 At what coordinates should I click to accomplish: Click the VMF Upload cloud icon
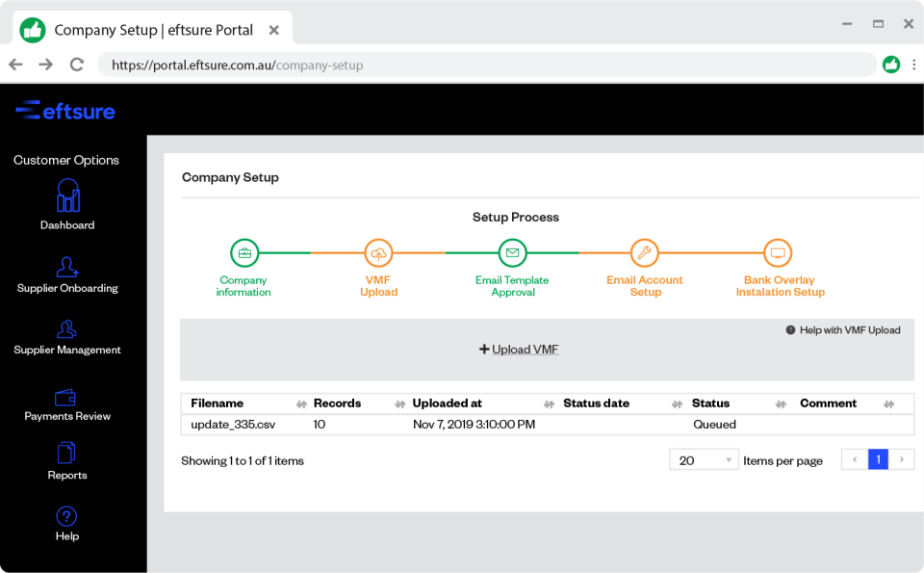tap(378, 252)
